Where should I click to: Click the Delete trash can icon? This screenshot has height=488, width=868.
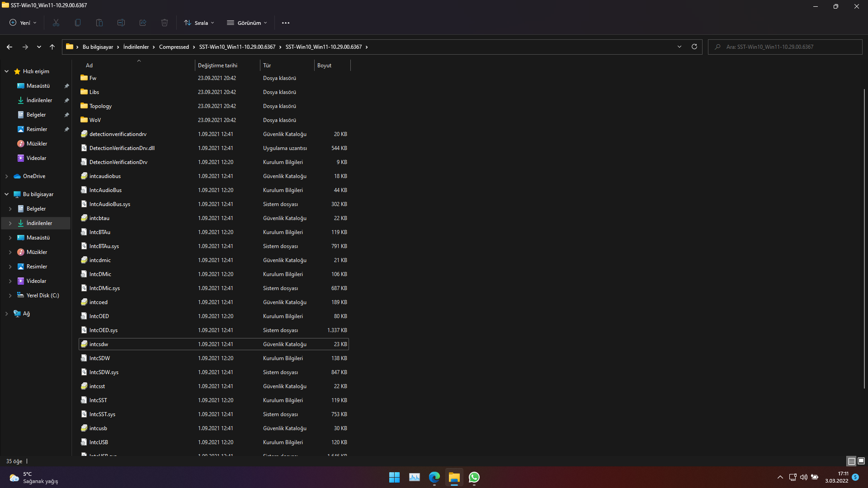(x=165, y=23)
